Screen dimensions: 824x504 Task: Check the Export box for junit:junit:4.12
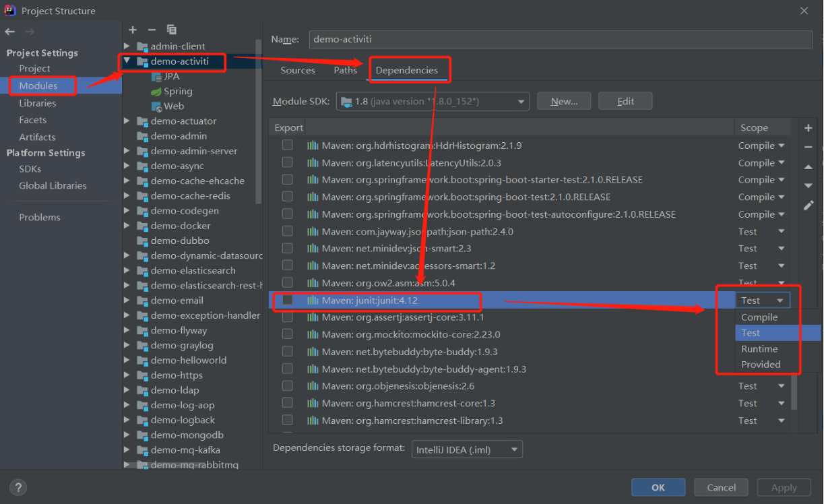[x=287, y=299]
